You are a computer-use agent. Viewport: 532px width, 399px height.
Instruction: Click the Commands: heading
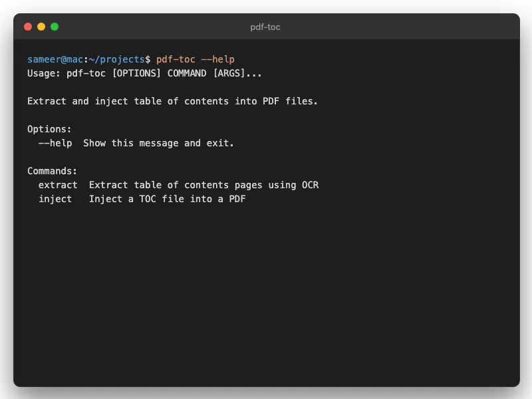[53, 171]
